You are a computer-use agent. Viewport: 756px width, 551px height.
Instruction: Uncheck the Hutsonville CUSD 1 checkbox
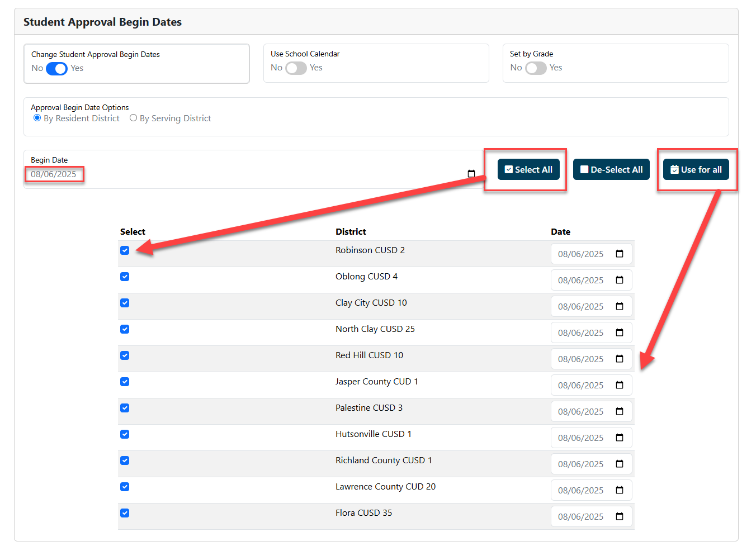pyautogui.click(x=125, y=434)
